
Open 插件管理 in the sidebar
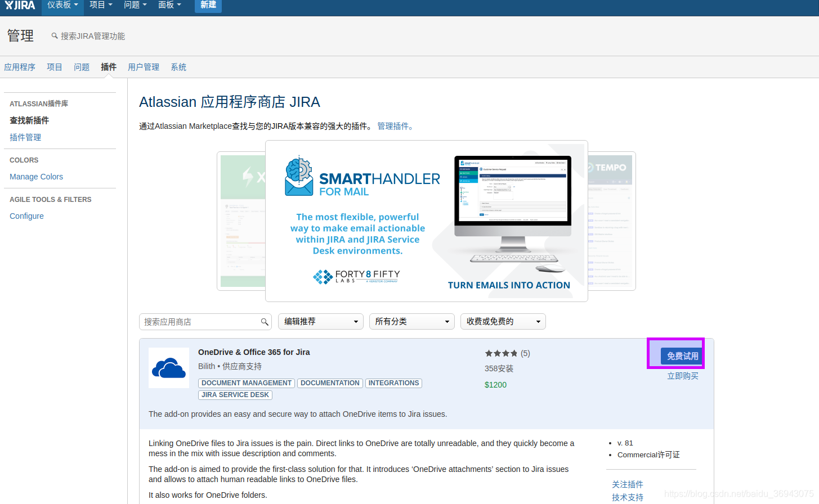pyautogui.click(x=25, y=137)
